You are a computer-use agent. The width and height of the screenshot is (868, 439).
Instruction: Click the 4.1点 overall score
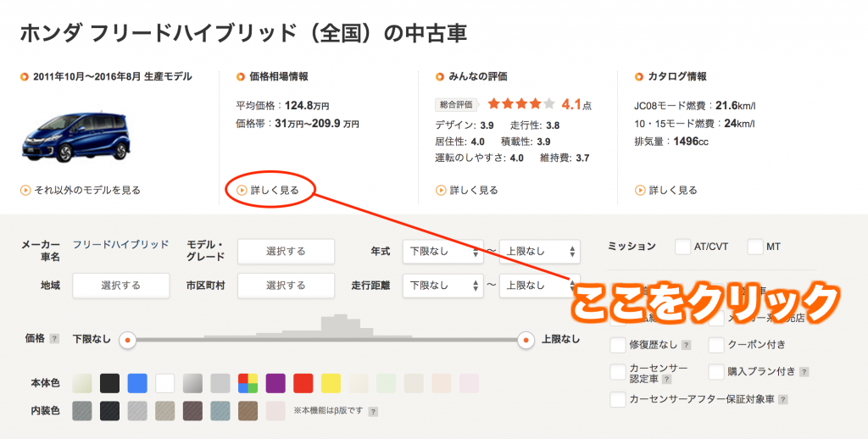tap(576, 104)
